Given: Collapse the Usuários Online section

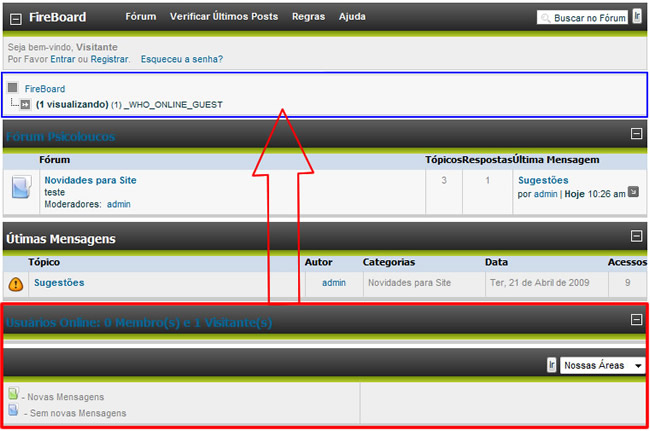Looking at the screenshot, I should pyautogui.click(x=636, y=320).
